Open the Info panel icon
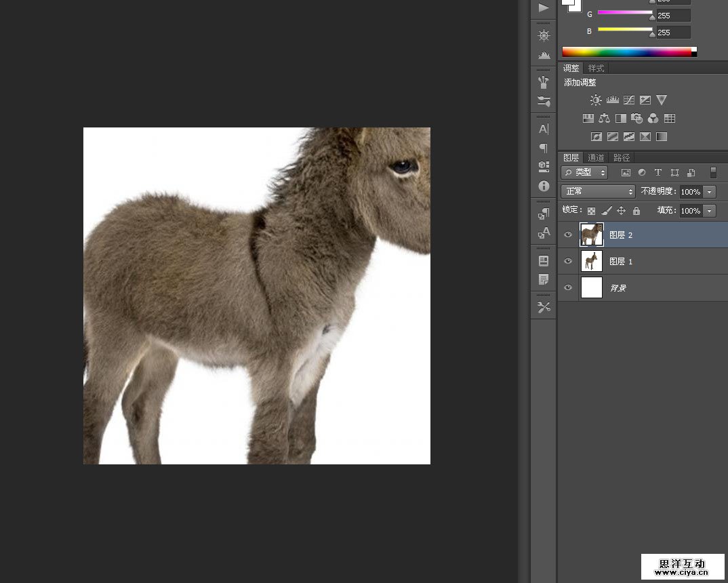This screenshot has height=583, width=728. click(x=544, y=185)
